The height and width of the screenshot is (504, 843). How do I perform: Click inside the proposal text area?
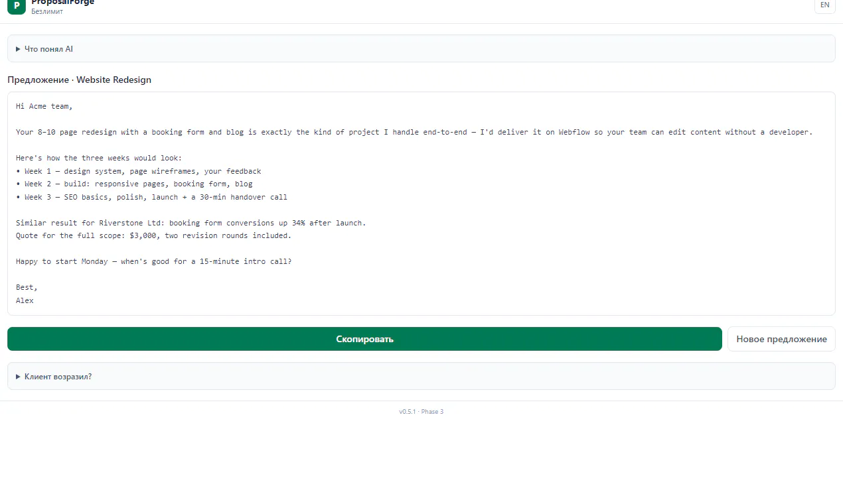(x=421, y=204)
